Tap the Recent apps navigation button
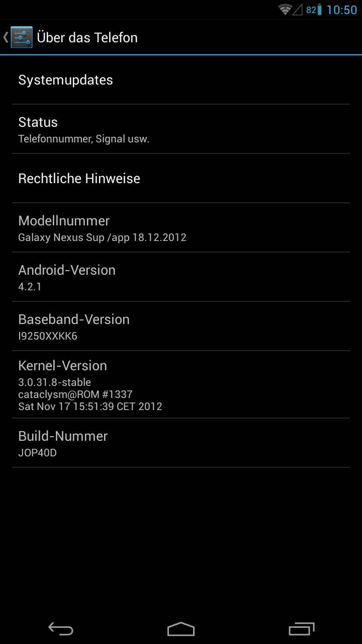The image size is (362, 644). (x=302, y=629)
